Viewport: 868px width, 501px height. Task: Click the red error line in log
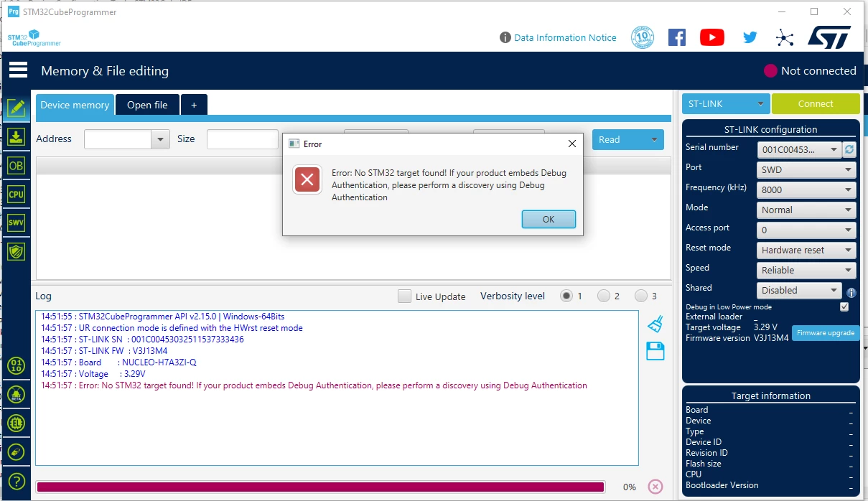(314, 385)
